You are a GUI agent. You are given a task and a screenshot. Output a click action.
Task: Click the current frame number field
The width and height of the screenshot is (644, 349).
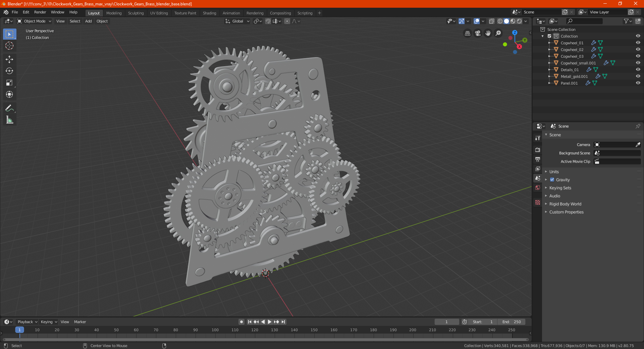[x=446, y=322]
